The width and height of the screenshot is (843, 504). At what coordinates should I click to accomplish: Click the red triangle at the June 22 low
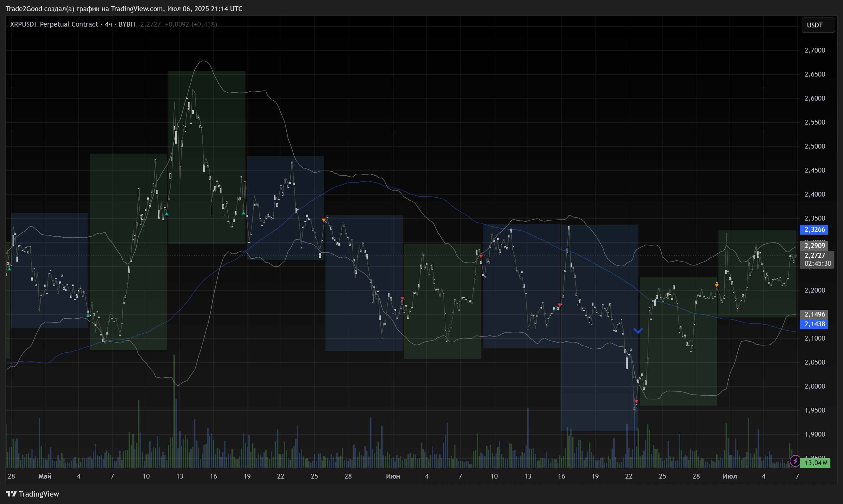point(636,401)
